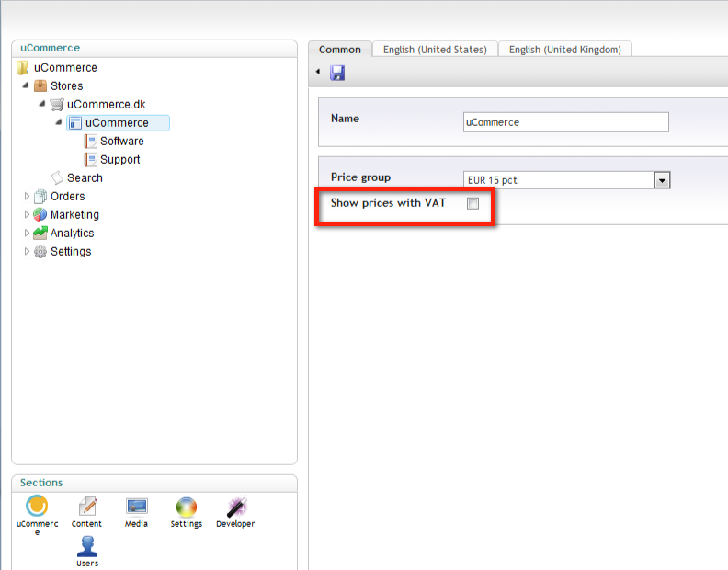Viewport: 728px width, 570px height.
Task: Select the Orders tree item label
Action: tap(68, 197)
